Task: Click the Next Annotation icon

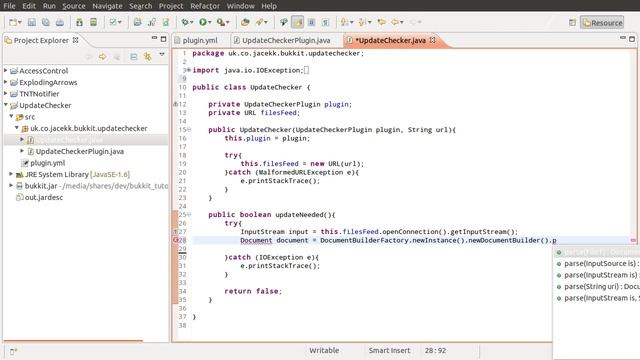Action: click(344, 22)
